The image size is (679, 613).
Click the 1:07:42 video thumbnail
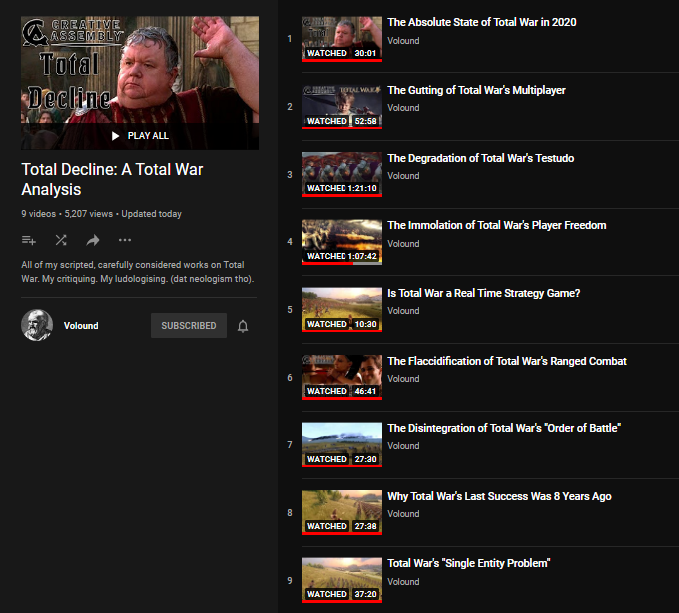pyautogui.click(x=342, y=242)
